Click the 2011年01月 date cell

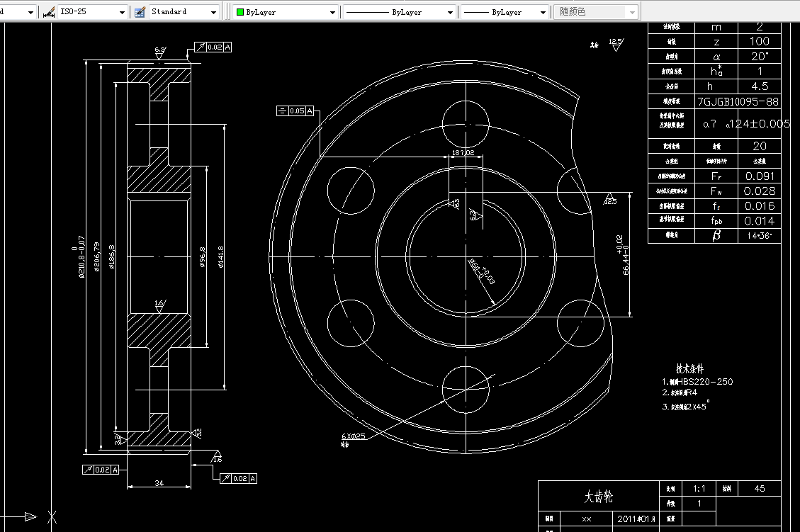[x=636, y=519]
